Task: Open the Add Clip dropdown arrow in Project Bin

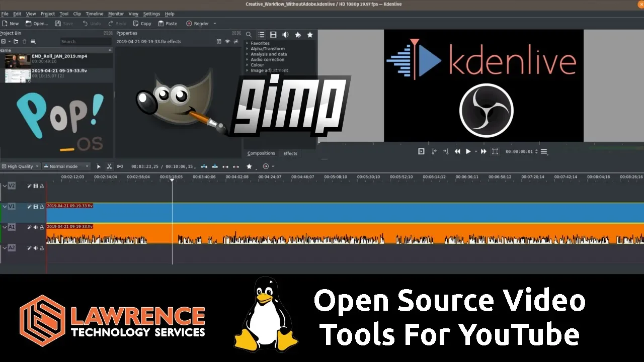Action: click(x=9, y=41)
